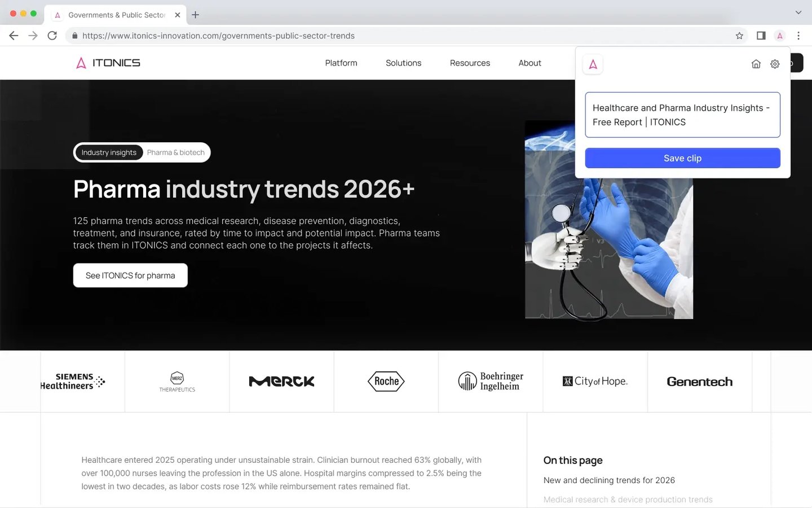Screen dimensions: 812x508
Task: Open the About menu
Action: pos(529,63)
